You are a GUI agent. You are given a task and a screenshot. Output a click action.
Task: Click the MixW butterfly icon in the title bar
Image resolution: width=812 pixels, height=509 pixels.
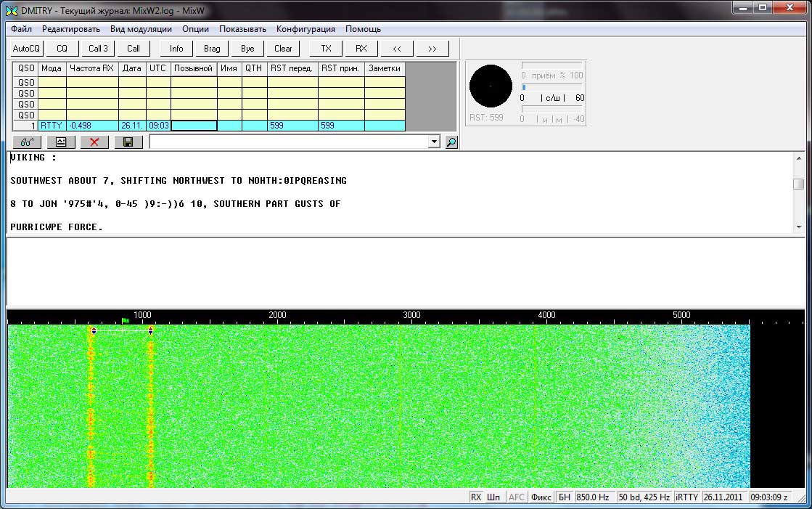[x=12, y=10]
